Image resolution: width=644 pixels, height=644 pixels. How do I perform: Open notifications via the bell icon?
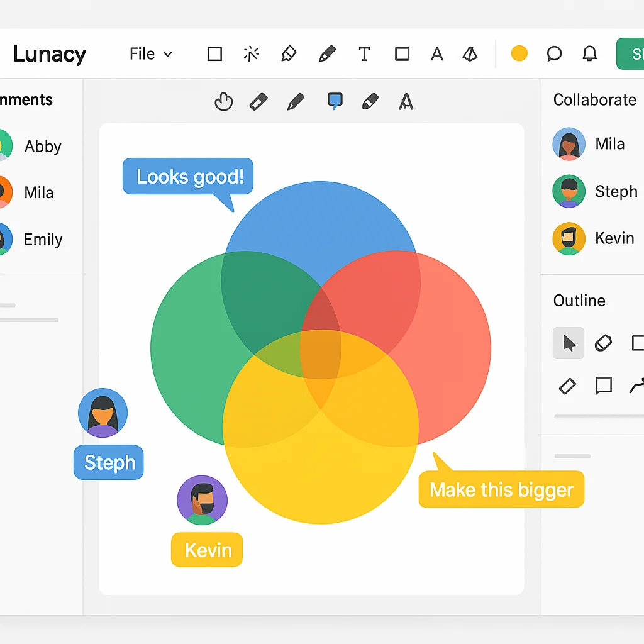(589, 54)
